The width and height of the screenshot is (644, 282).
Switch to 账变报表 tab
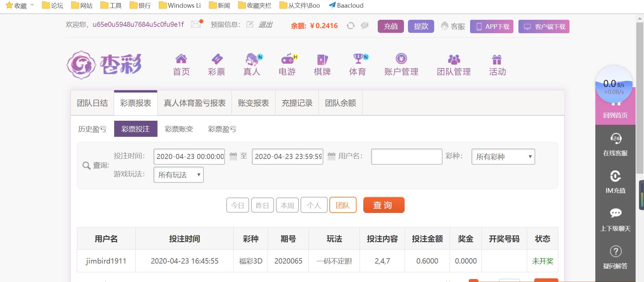(x=254, y=103)
